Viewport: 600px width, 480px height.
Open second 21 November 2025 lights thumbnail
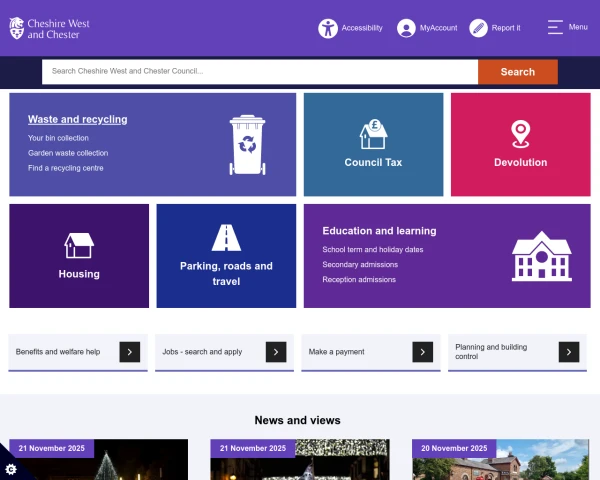click(x=300, y=459)
